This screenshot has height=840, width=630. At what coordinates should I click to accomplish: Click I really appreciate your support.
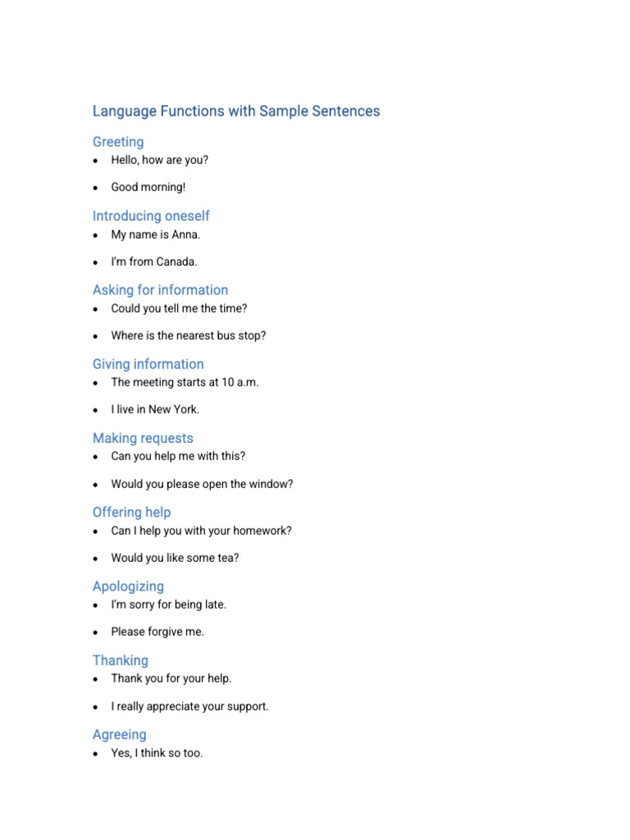click(189, 706)
